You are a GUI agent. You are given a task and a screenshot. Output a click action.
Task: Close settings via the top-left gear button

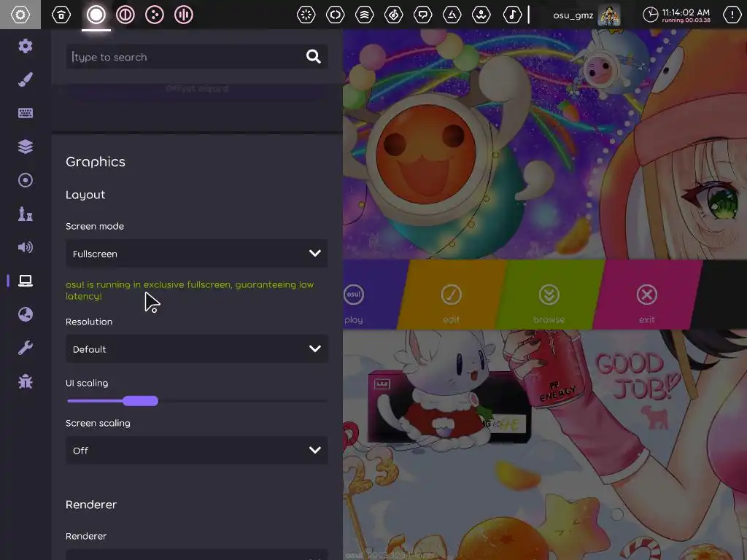[20, 15]
